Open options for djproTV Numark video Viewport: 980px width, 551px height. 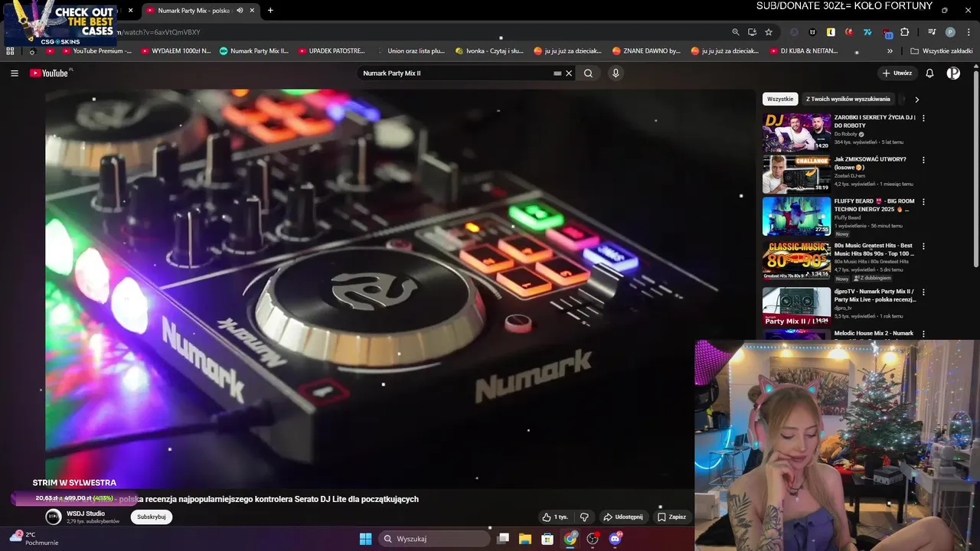[x=923, y=292]
